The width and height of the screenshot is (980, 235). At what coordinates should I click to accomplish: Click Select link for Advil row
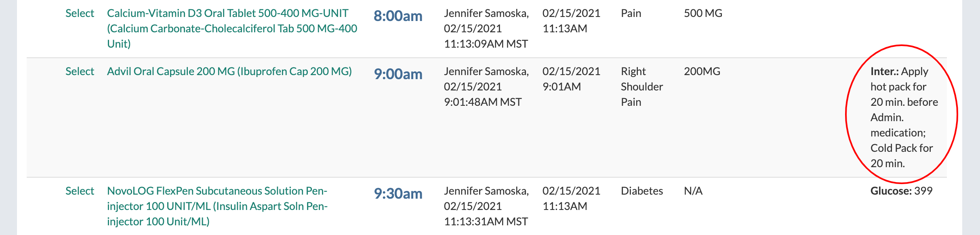tap(80, 71)
